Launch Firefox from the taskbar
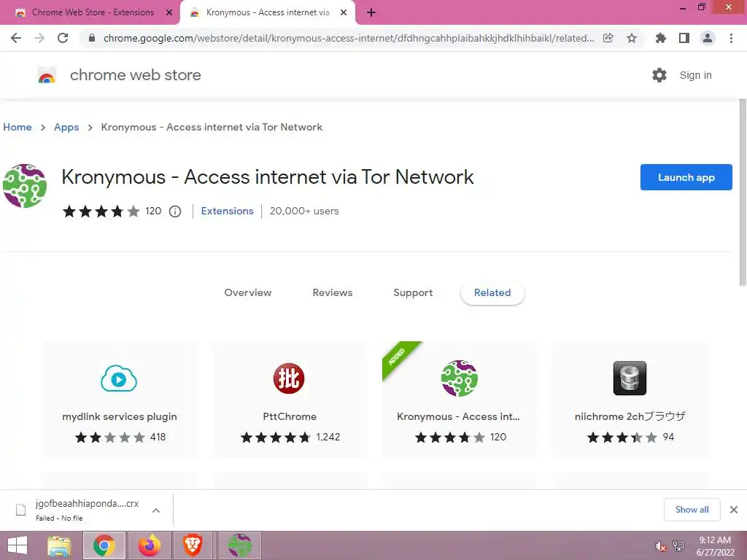This screenshot has width=747, height=560. (x=149, y=545)
